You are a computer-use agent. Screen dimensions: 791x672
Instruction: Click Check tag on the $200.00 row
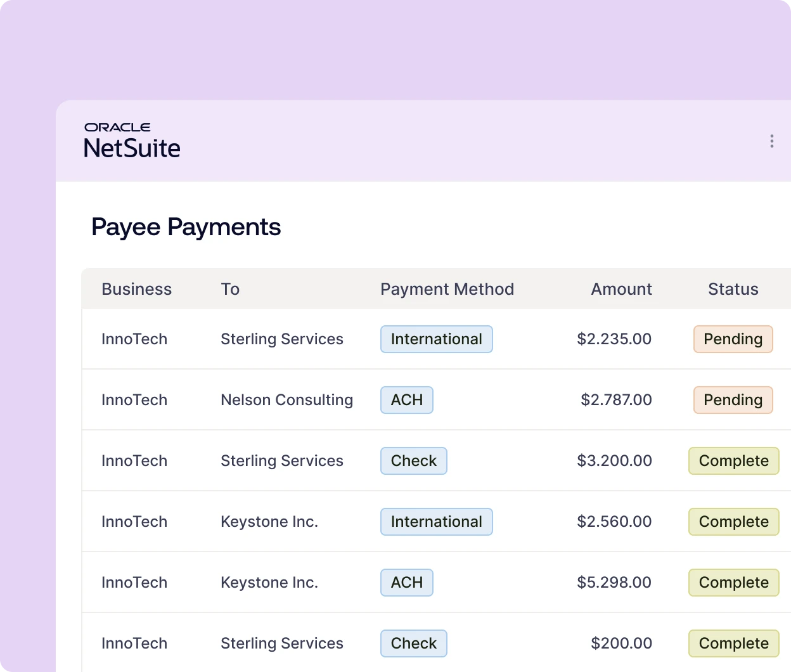coord(413,643)
